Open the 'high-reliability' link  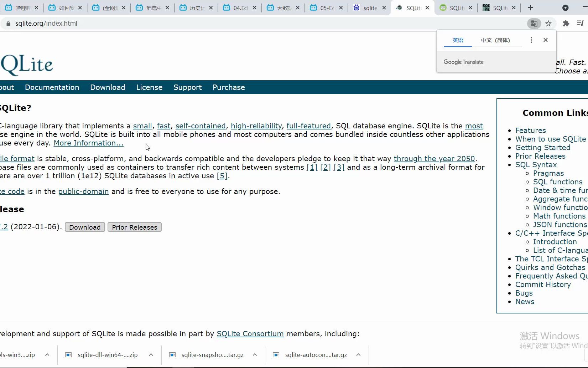256,126
